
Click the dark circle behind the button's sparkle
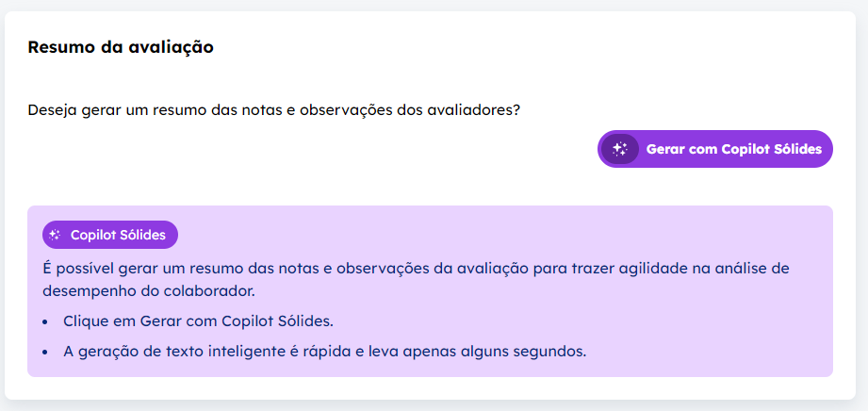(620, 149)
